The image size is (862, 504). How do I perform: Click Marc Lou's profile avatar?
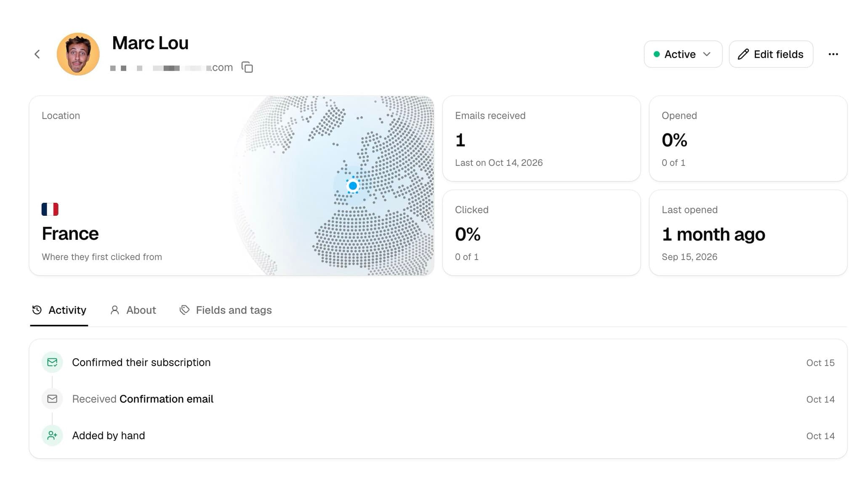point(78,54)
